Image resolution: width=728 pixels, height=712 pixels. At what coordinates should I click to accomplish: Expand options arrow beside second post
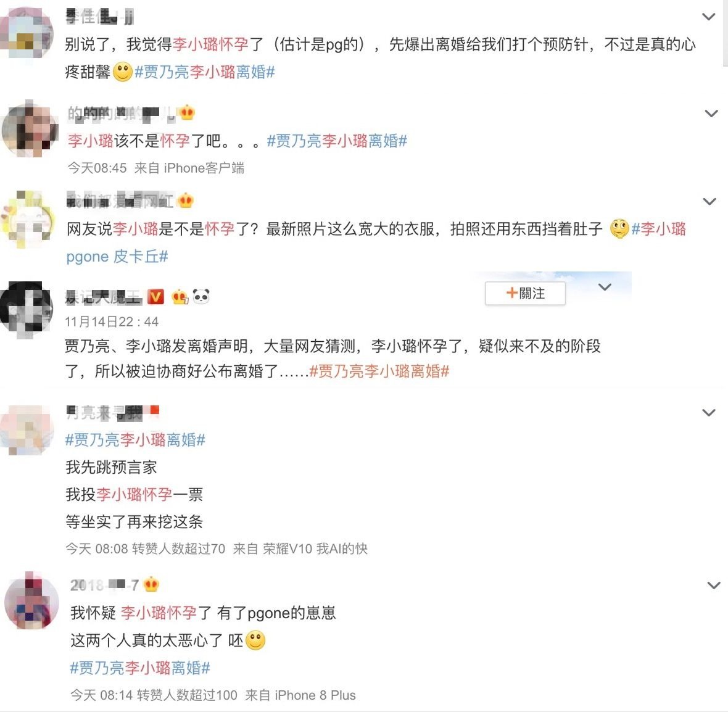pos(711,114)
